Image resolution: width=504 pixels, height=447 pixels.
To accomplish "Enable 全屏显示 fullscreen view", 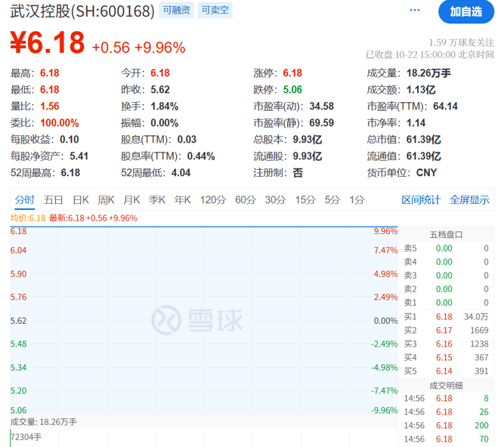I will click(469, 200).
